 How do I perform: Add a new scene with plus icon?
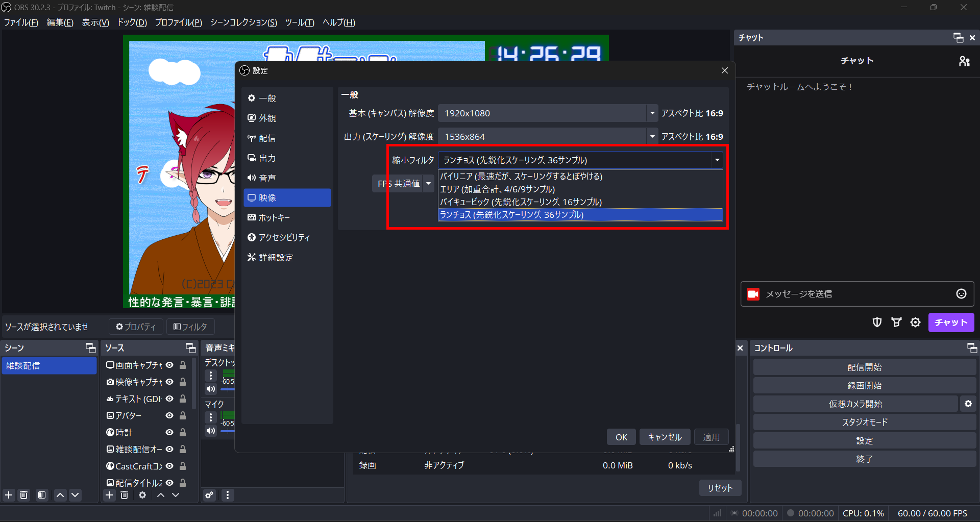coord(9,495)
